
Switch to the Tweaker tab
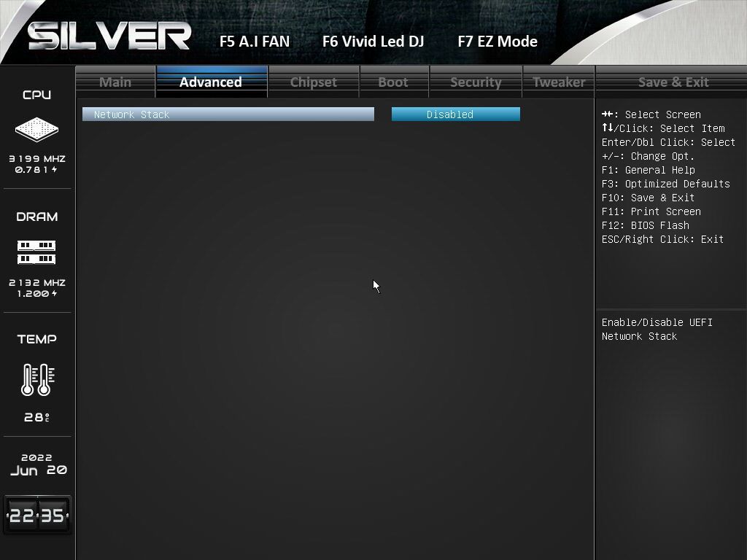(559, 82)
